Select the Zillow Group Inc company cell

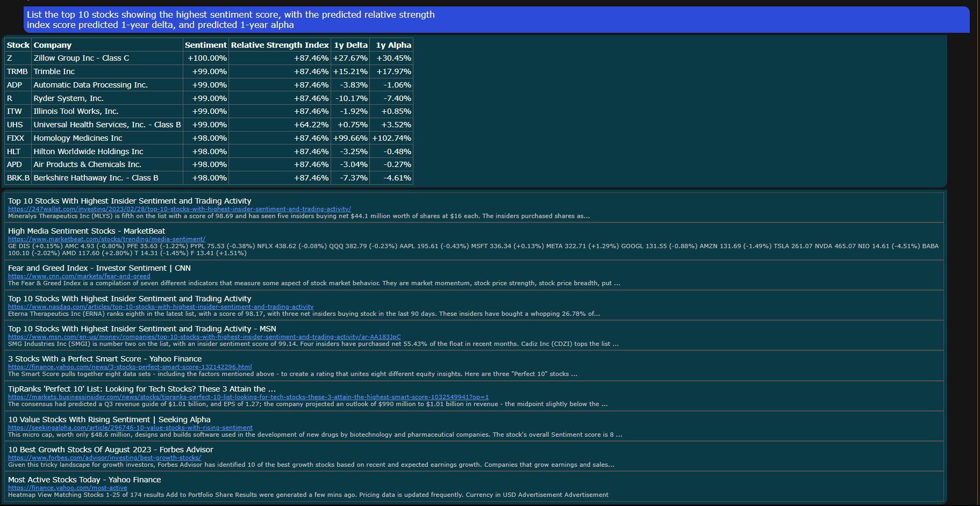[81, 58]
